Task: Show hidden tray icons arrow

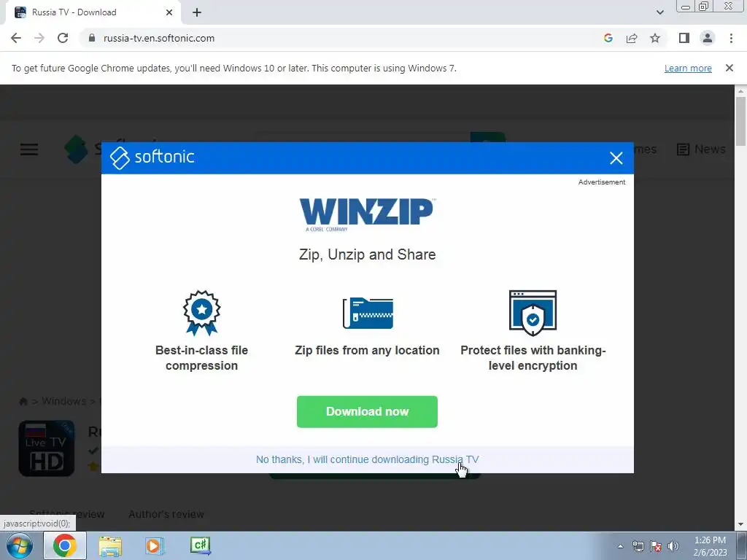Action: (620, 546)
